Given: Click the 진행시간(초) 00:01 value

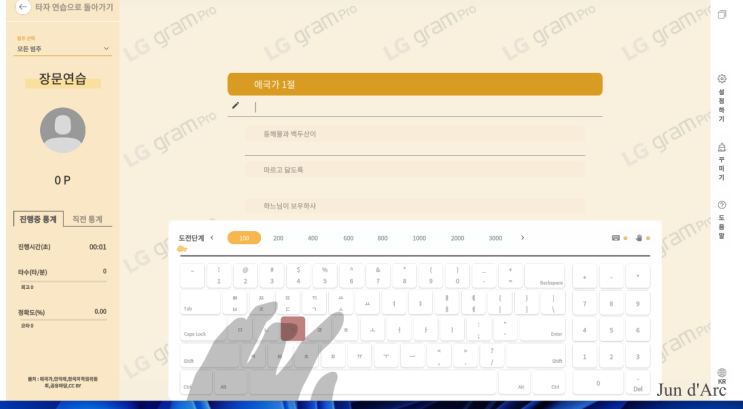Looking at the screenshot, I should tap(98, 247).
